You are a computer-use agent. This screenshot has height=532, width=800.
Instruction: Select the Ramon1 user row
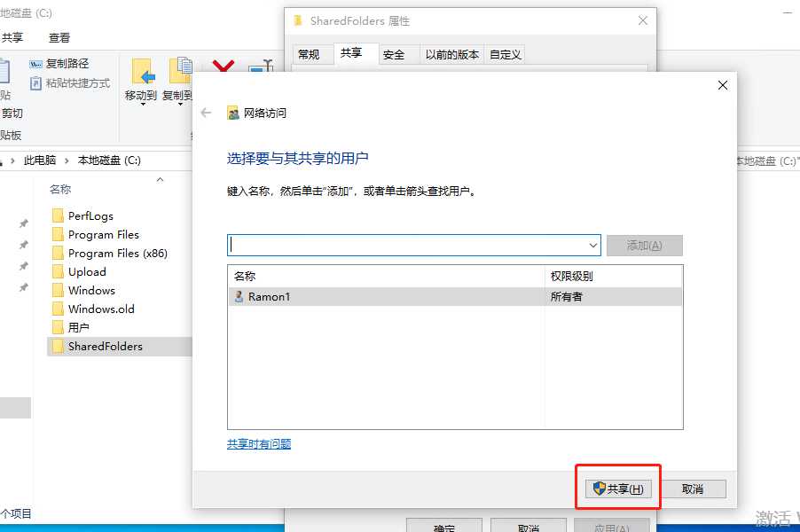[455, 297]
